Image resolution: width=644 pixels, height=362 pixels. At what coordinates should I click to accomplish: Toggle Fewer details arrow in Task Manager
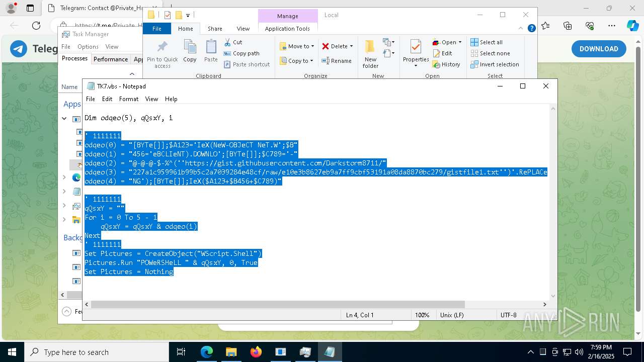click(66, 312)
